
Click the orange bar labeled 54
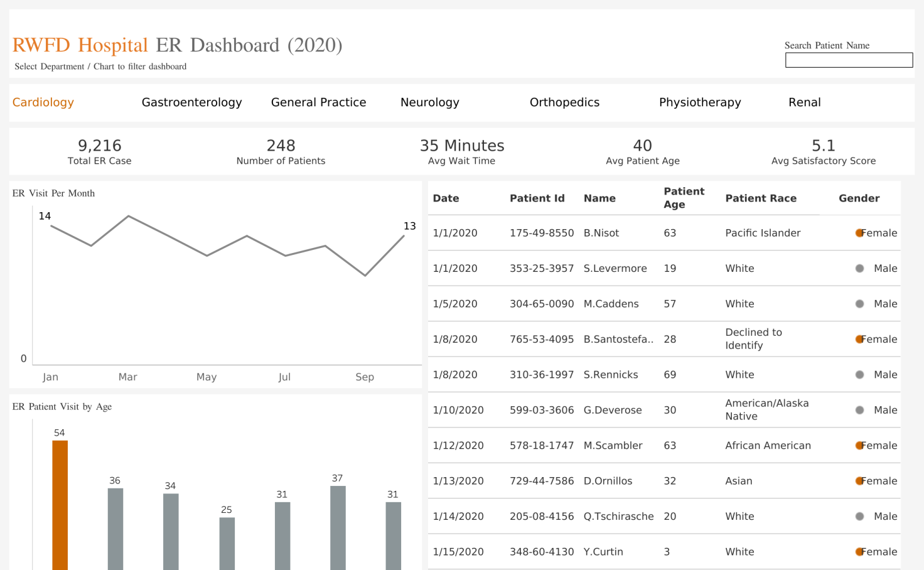[60, 505]
